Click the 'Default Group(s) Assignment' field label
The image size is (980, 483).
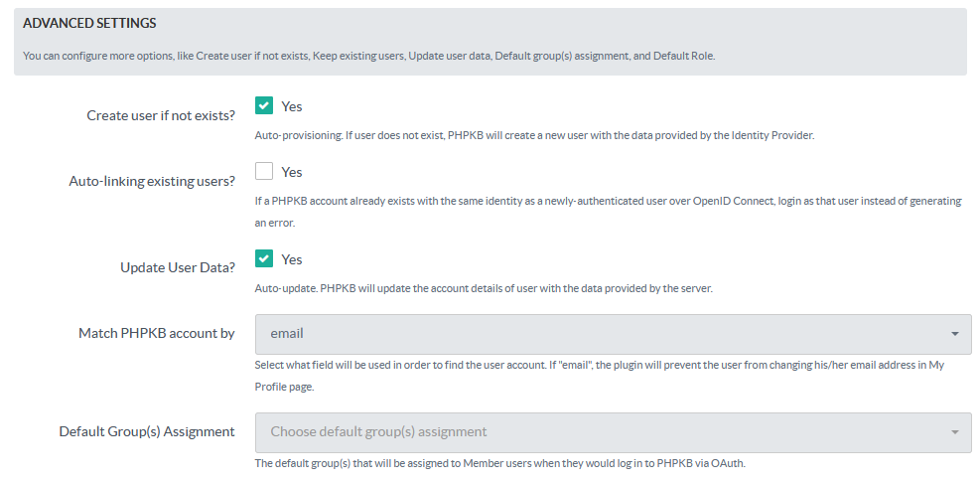(147, 431)
